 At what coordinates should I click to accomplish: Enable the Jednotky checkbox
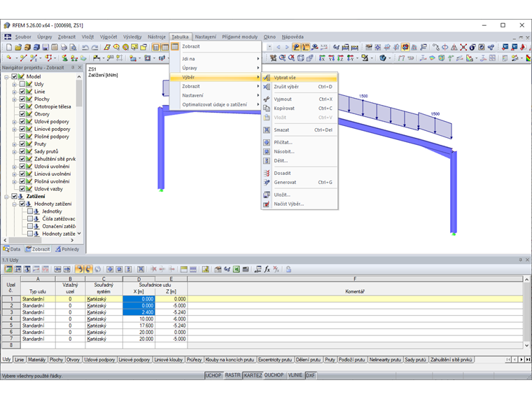30,211
